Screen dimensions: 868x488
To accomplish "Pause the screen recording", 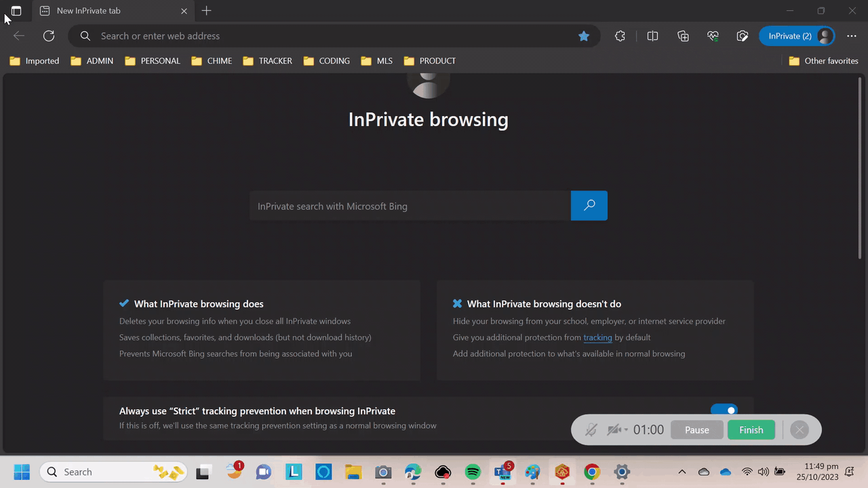I will coord(696,430).
